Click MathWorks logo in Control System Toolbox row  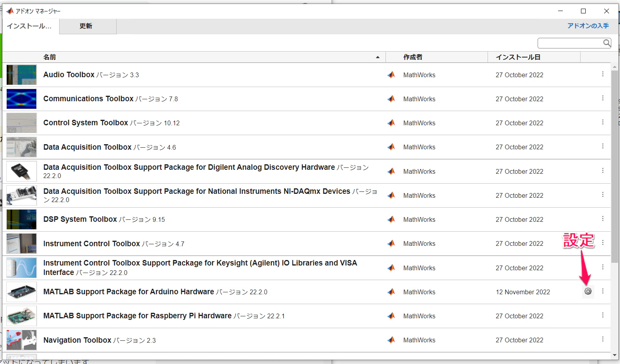coord(391,123)
